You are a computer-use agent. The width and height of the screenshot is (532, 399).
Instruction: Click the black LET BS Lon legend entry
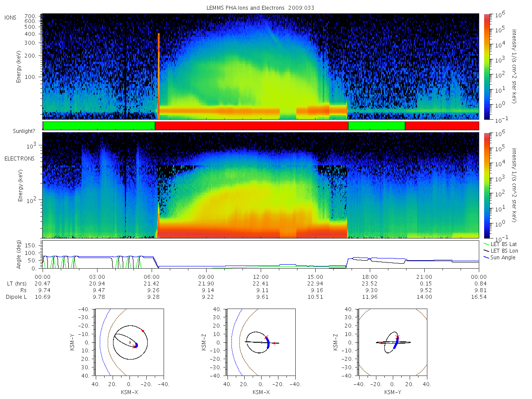tap(501, 251)
